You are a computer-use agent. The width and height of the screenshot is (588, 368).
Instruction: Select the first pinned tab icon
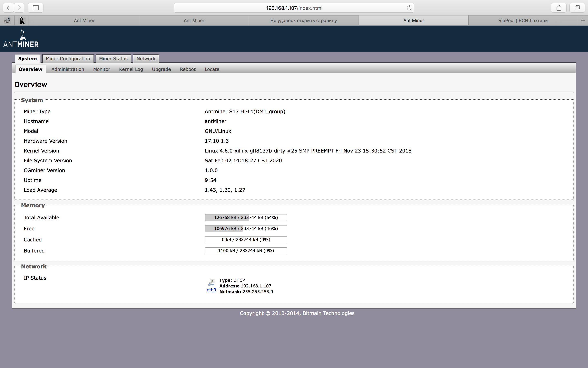7,20
